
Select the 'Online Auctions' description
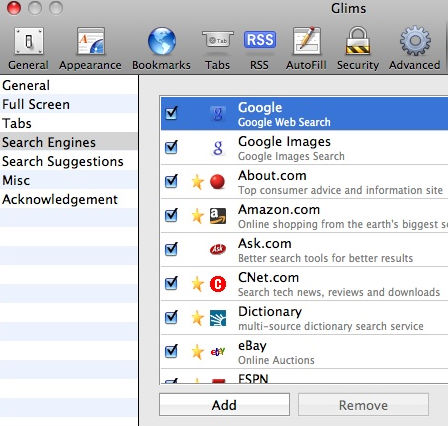pyautogui.click(x=276, y=360)
